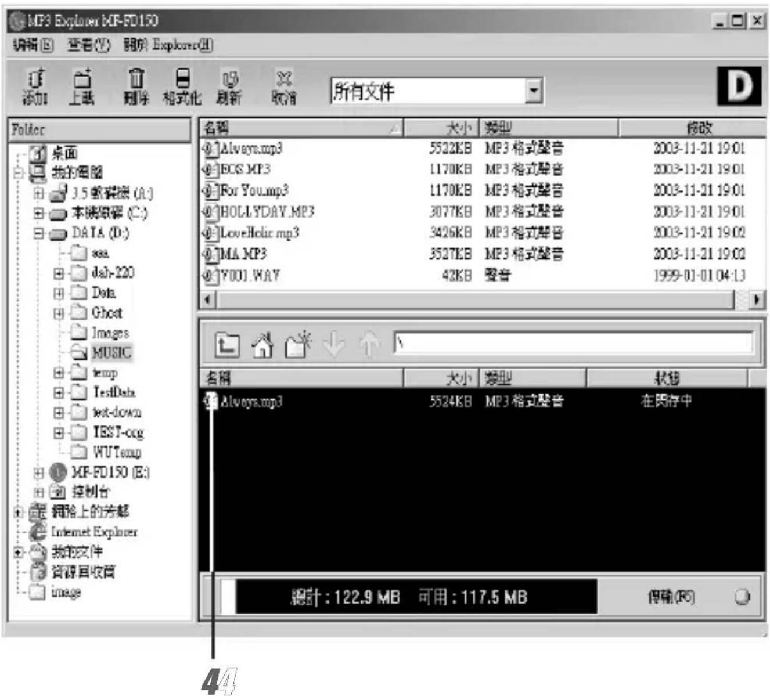Screen dimensions: 770x700
Task: Click the 桌面 desktop icon in tree
Action: (38, 153)
